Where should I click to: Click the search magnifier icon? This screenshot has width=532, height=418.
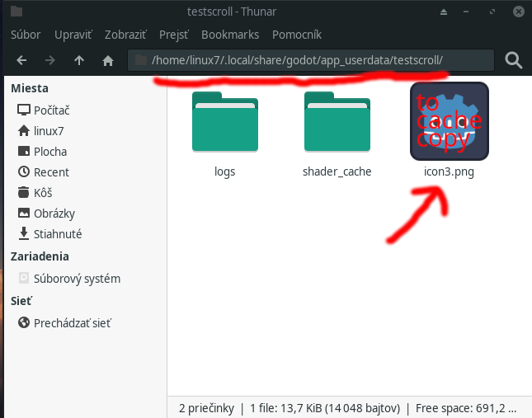pyautogui.click(x=513, y=60)
